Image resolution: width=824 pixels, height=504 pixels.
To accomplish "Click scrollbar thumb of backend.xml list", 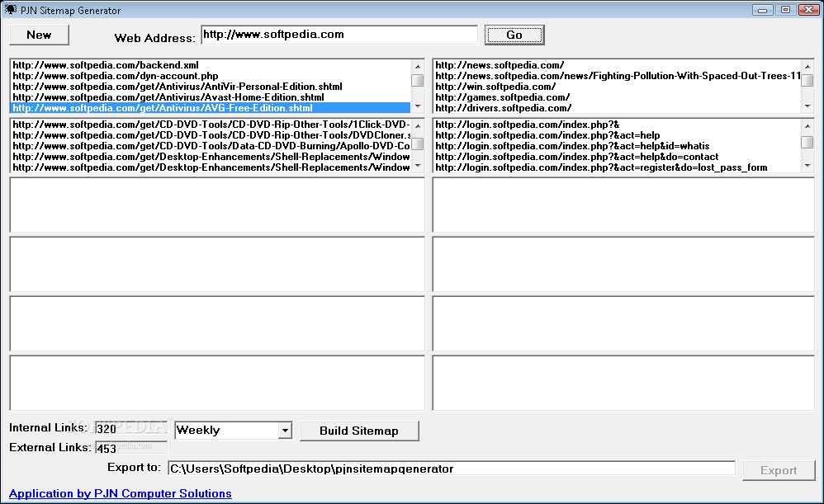I will 418,80.
